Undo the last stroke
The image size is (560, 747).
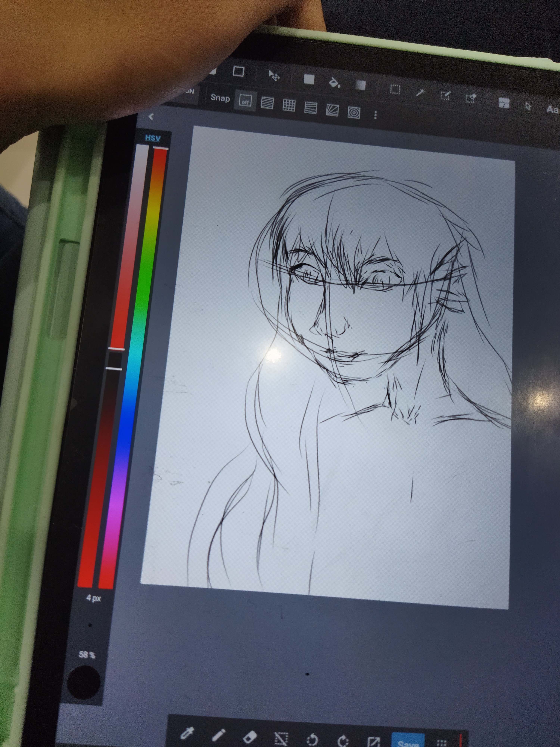pos(312,740)
